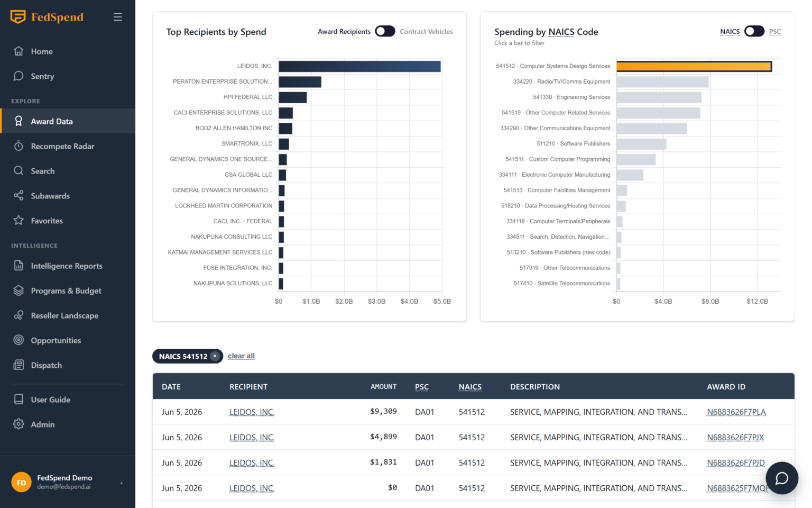Click the Intelligence Reports document icon
The width and height of the screenshot is (812, 508).
point(19,266)
